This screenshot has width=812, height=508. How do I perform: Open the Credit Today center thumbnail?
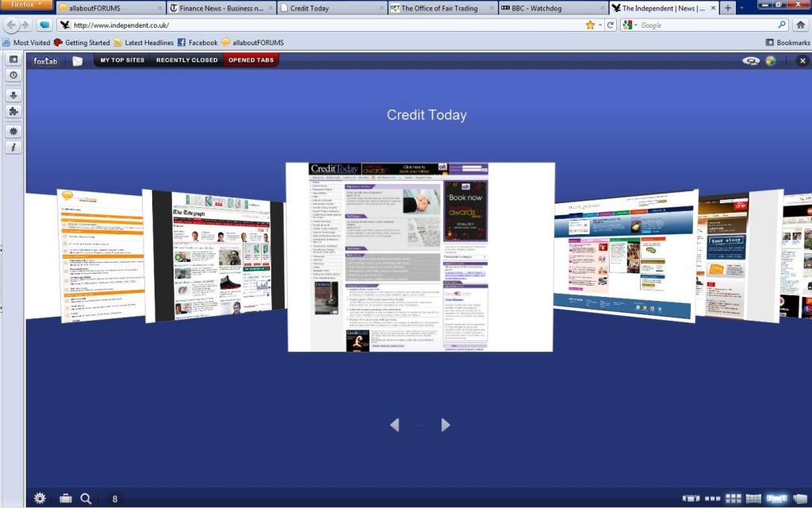(420, 257)
